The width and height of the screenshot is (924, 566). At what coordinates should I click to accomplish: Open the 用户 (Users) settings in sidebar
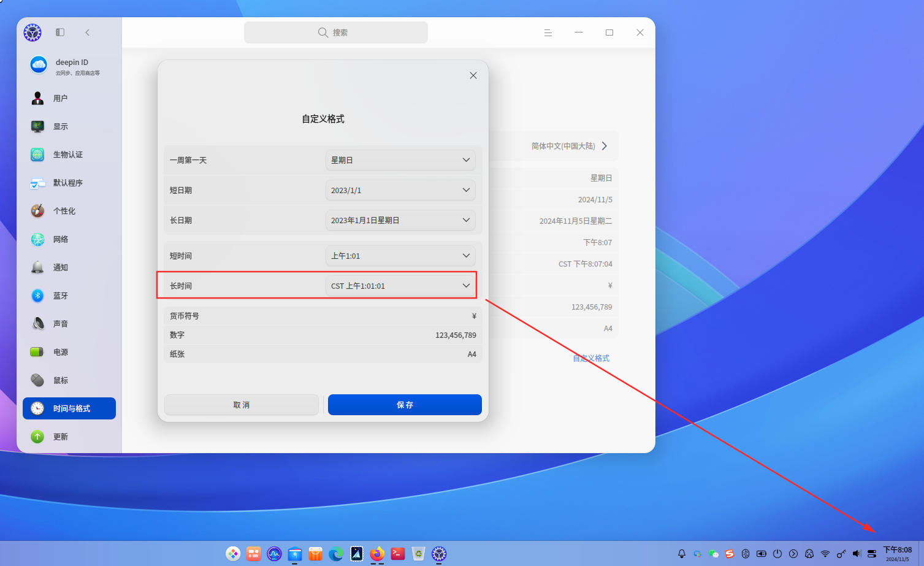coord(69,98)
